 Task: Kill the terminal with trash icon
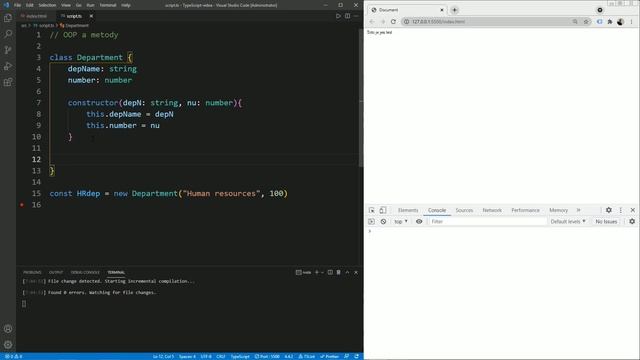point(338,272)
